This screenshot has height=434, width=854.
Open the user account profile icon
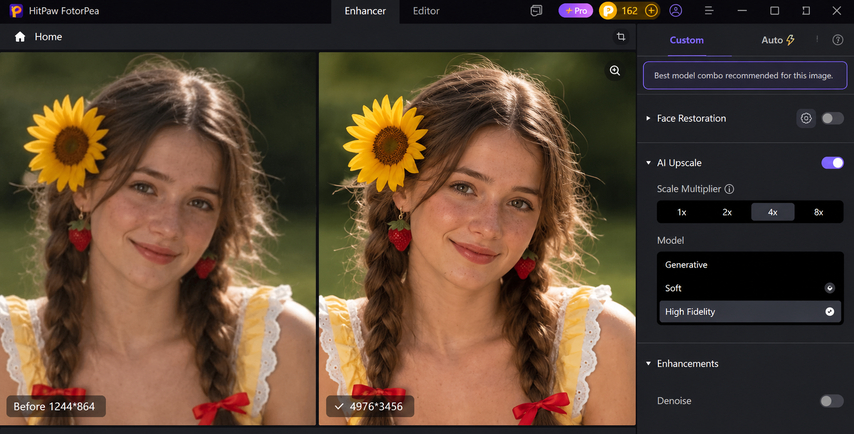pyautogui.click(x=676, y=10)
